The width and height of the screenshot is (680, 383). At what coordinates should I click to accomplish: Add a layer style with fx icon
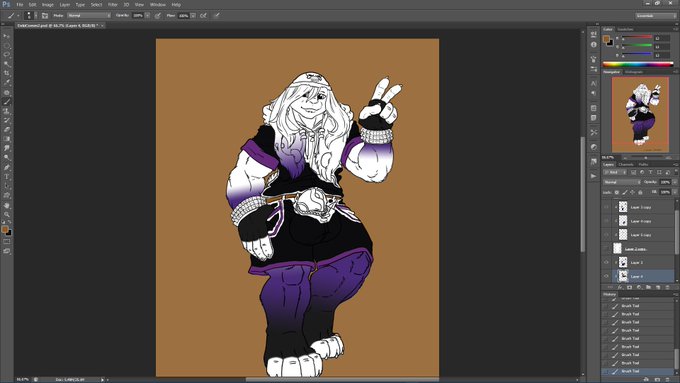coord(620,287)
